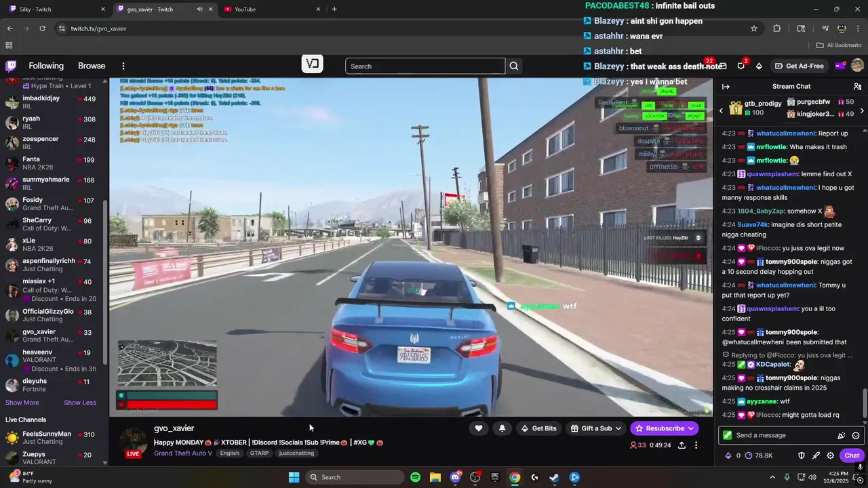Click the search magnifier button
Screen dimensions: 868x488
coord(514,66)
